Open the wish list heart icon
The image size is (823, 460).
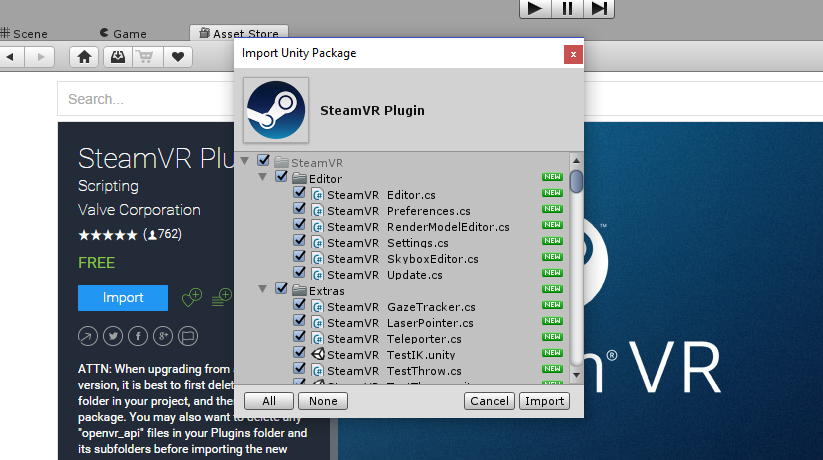(178, 57)
